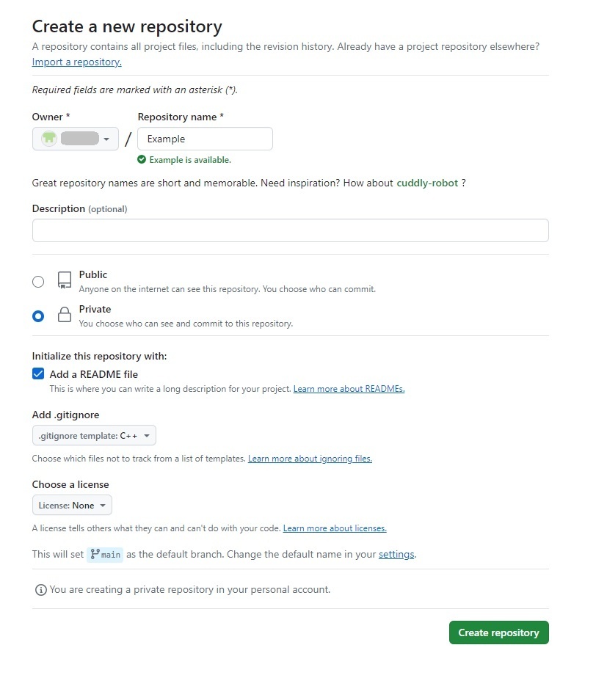The image size is (596, 700).
Task: Open the .gitignore template dropdown
Action: coord(94,434)
